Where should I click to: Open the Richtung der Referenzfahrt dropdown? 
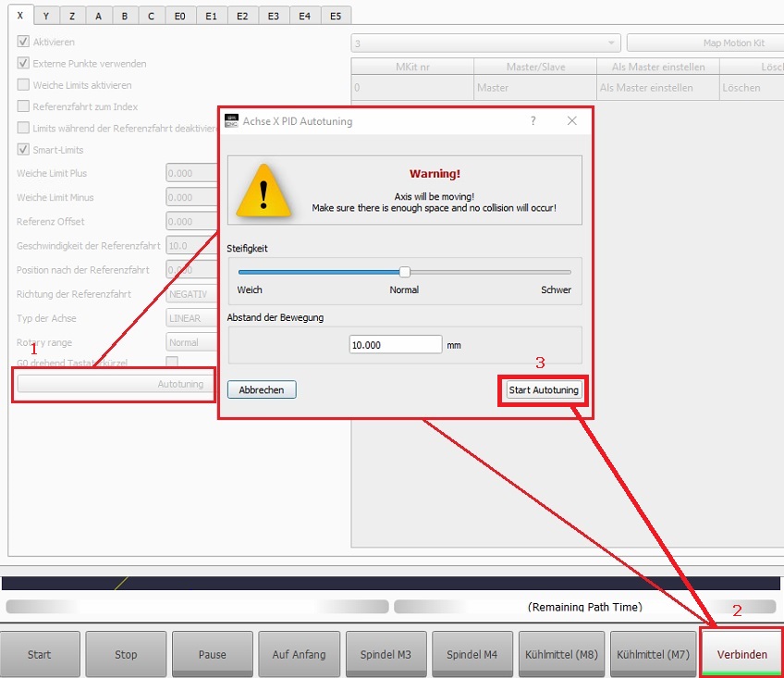click(x=191, y=294)
